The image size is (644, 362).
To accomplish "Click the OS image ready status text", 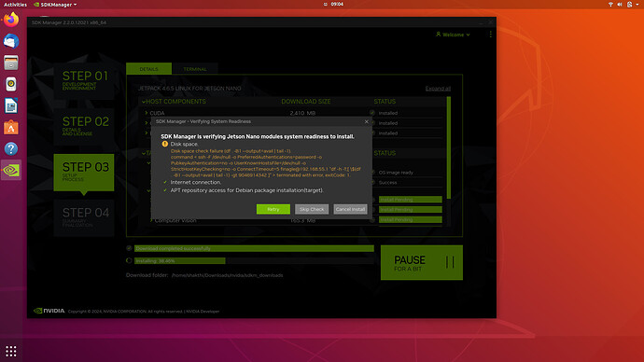I will point(396,173).
